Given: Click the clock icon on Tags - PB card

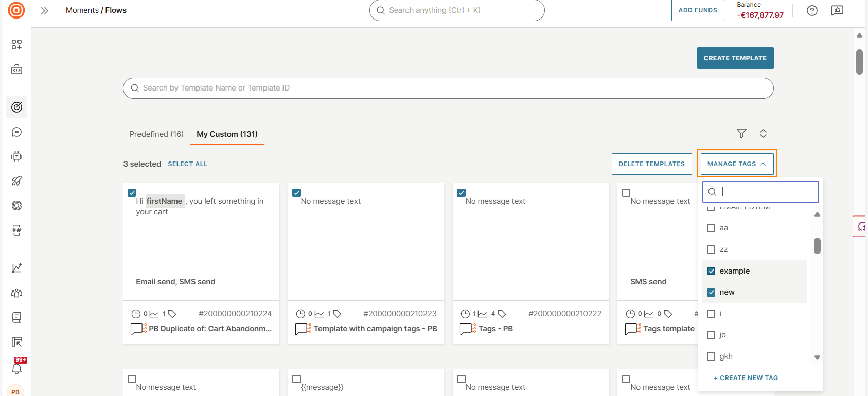Looking at the screenshot, I should pos(465,314).
